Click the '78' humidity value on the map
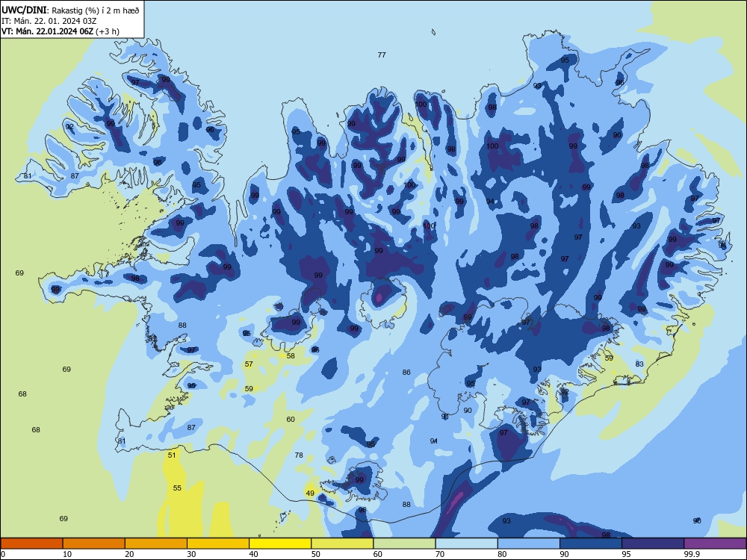747x560 pixels. (299, 455)
